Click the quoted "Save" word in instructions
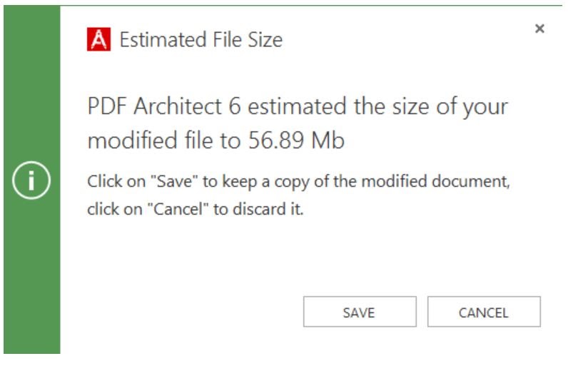The height and width of the screenshot is (371, 588). coord(181,181)
